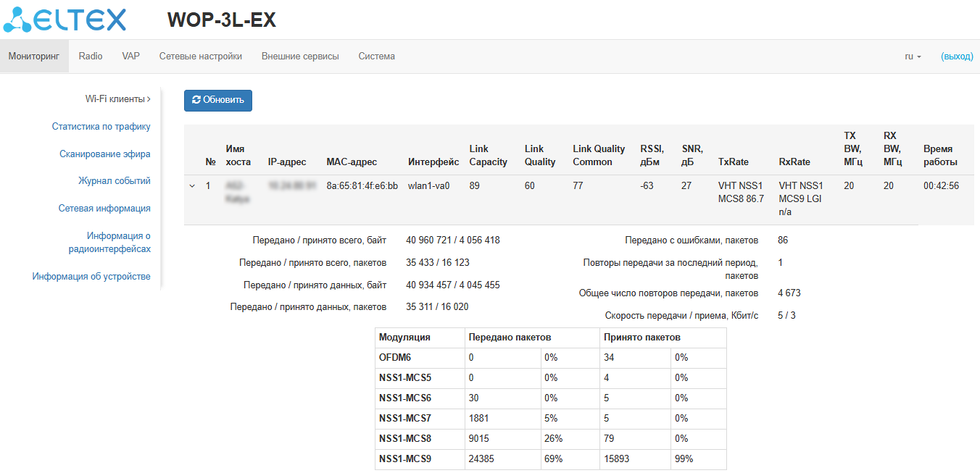Click SNR value 27
980x473 pixels.
pos(686,186)
